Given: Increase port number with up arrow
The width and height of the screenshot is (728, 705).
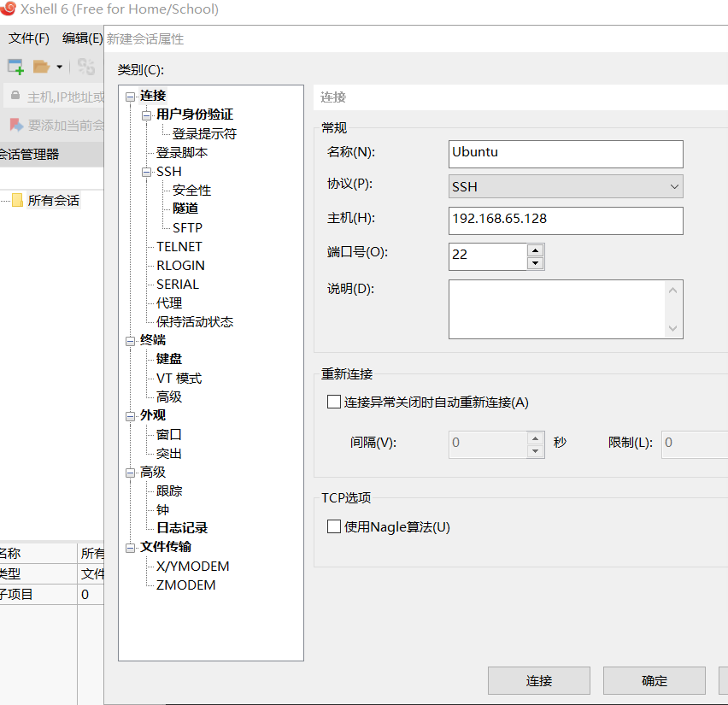Looking at the screenshot, I should point(536,250).
